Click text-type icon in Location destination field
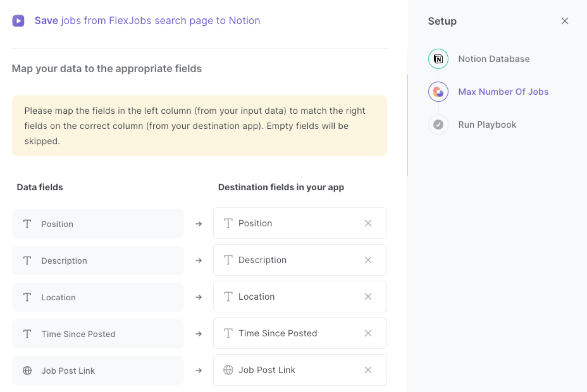Screen dimensions: 587x392 228,297
